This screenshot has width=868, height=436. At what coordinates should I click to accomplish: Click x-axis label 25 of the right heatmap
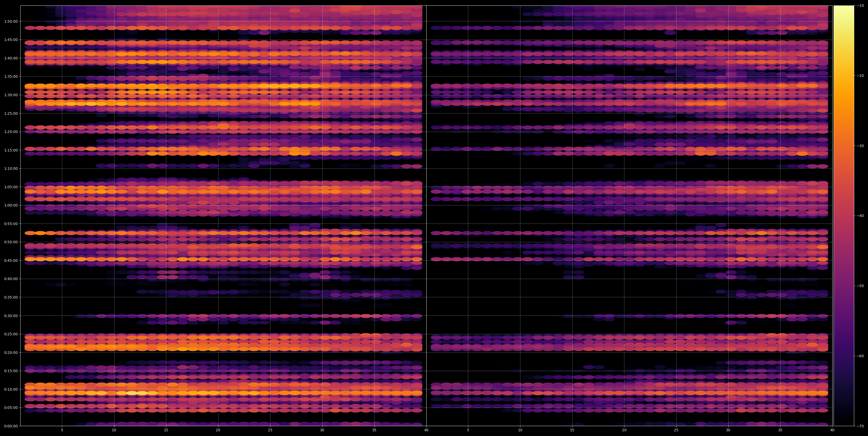click(x=676, y=430)
